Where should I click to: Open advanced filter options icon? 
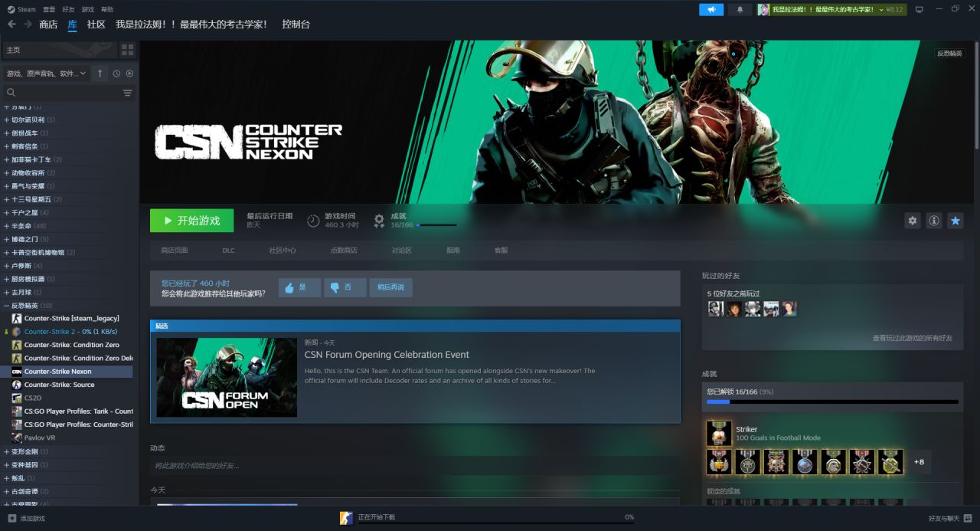tap(128, 93)
